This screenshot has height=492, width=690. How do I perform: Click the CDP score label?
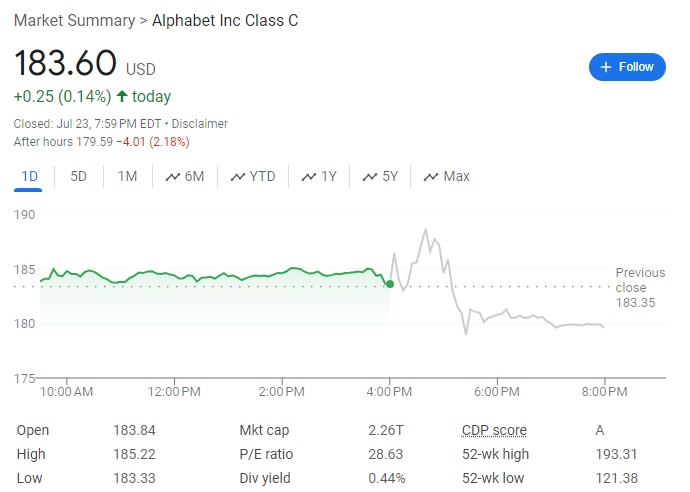click(494, 430)
